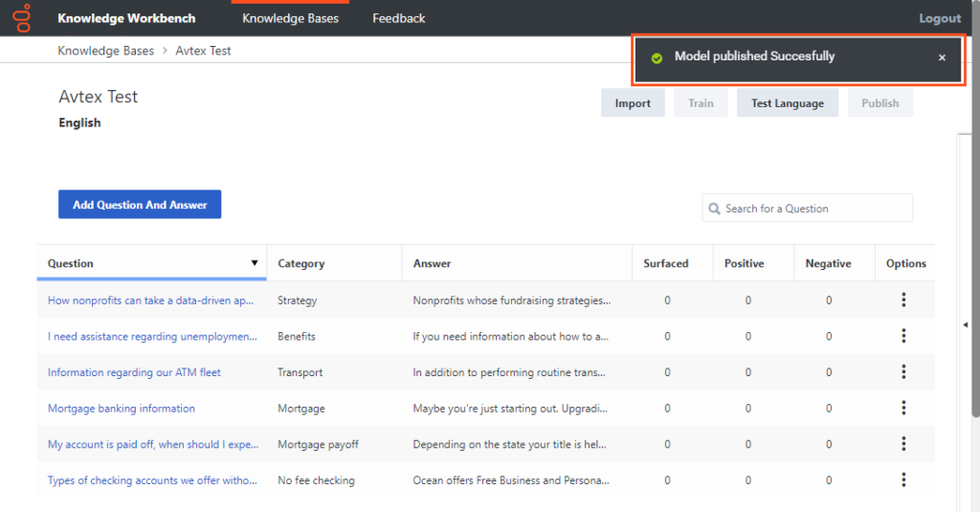Click the answer starting Nonprofits whose fundraising
The height and width of the screenshot is (512, 980).
(x=512, y=301)
